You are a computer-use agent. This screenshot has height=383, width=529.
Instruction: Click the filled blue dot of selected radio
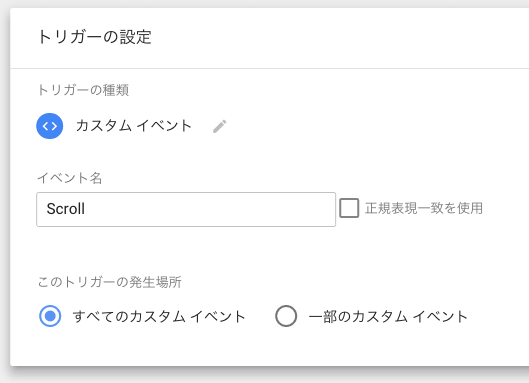point(50,316)
